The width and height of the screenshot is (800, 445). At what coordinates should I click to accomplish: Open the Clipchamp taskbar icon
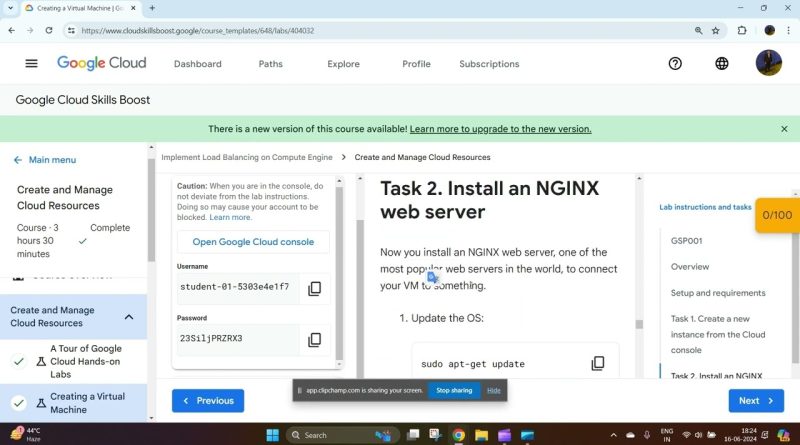pos(504,435)
